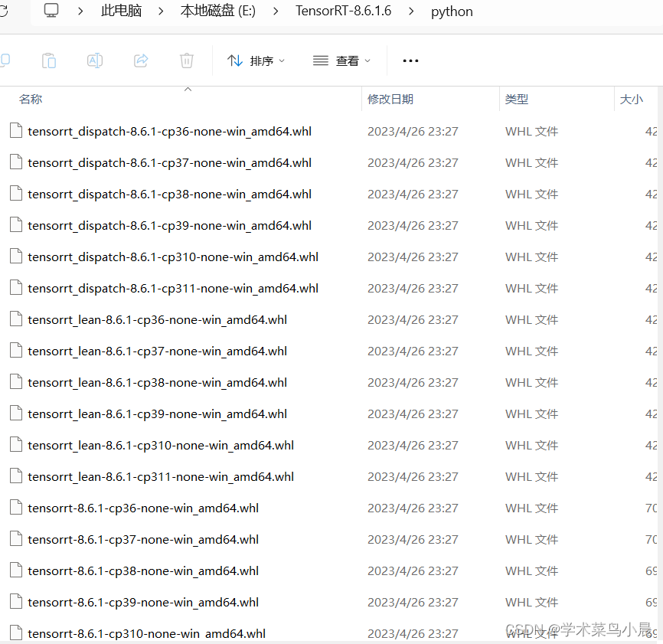663x644 pixels.
Task: Click WHL 文件 type of tensorrt_lean cp38 row
Action: pos(531,383)
